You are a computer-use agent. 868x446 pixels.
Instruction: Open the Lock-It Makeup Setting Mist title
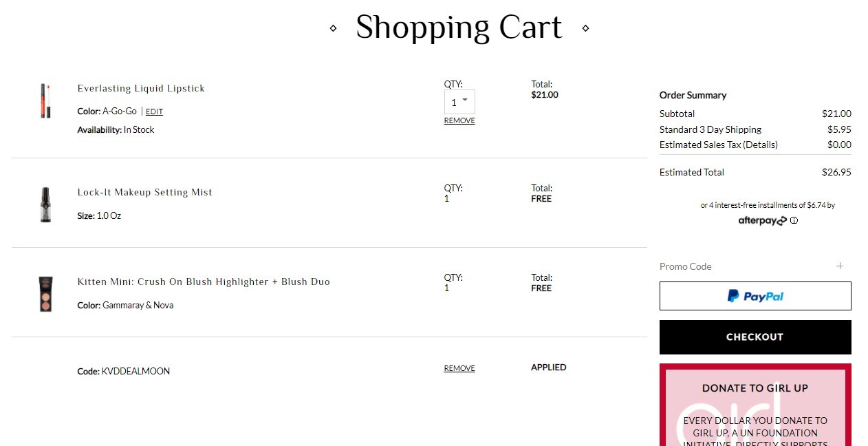144,192
